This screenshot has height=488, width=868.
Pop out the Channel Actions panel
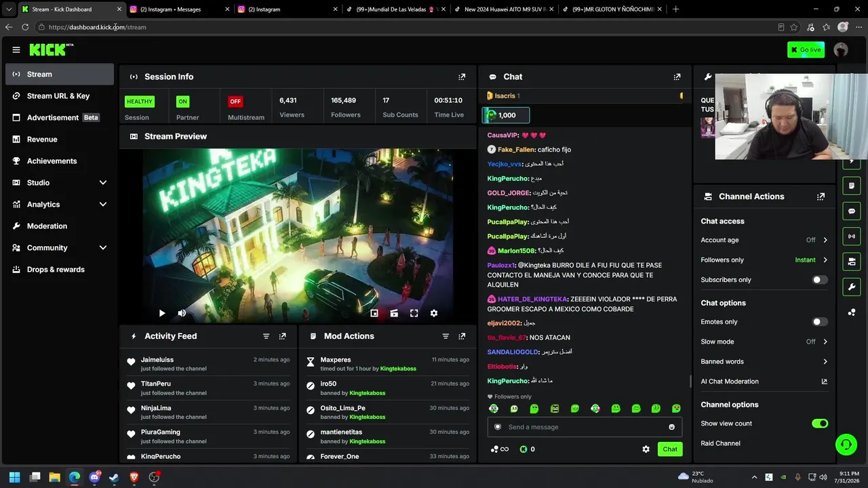tap(821, 197)
